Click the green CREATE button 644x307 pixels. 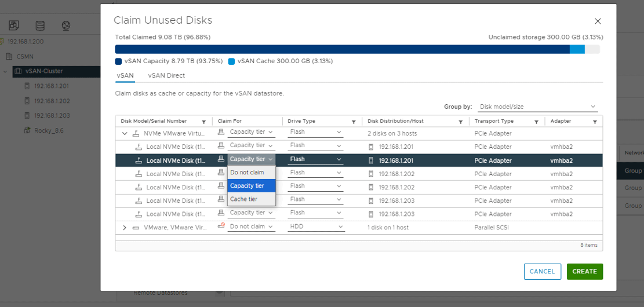[584, 271]
